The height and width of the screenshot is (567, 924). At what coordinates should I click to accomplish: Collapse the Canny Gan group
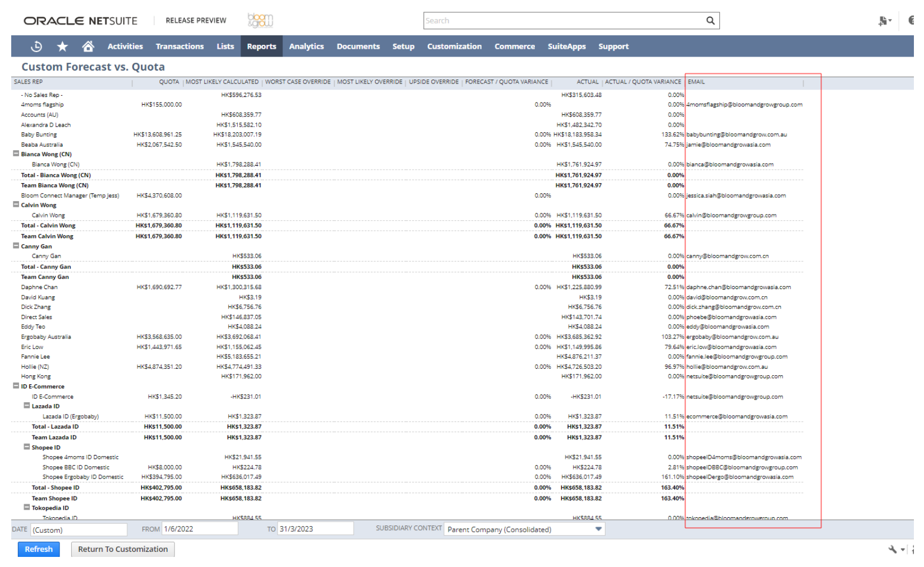(16, 246)
